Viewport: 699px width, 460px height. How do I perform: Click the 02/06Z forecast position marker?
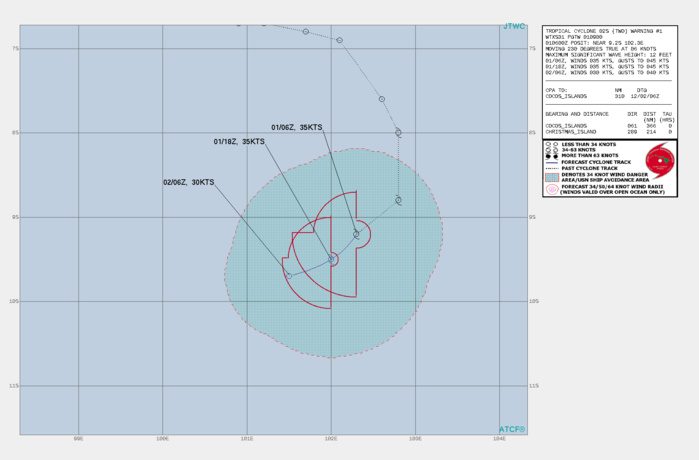[x=289, y=275]
